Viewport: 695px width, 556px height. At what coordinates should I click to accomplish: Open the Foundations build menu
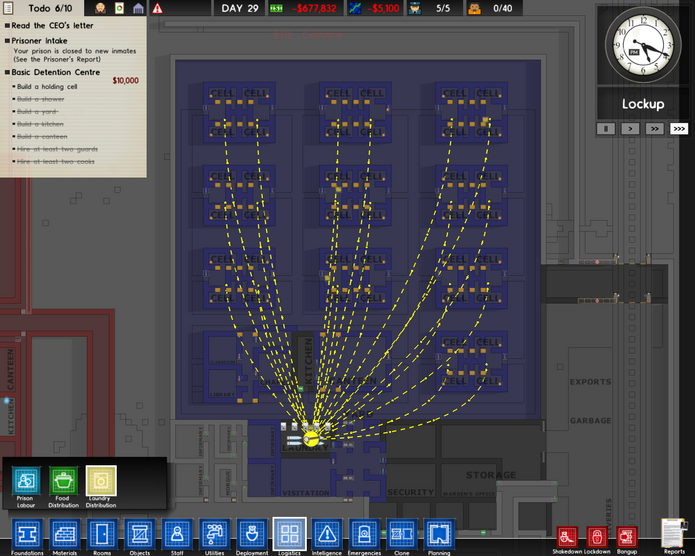pos(27,534)
